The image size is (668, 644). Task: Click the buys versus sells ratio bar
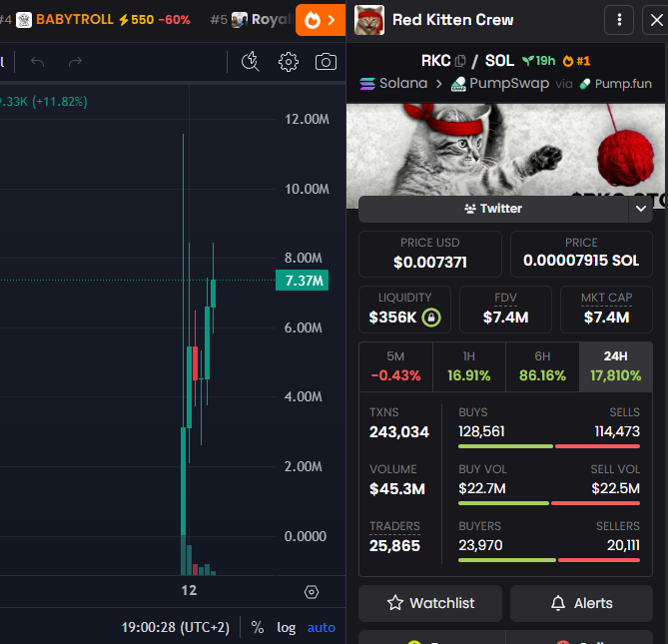(x=549, y=446)
